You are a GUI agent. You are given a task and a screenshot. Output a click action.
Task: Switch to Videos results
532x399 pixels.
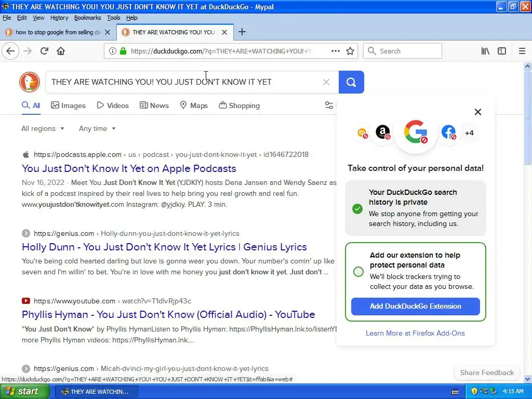113,105
